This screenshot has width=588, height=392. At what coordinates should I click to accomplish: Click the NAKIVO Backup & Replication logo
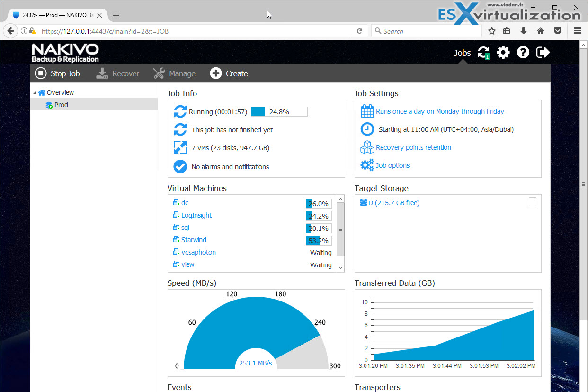pyautogui.click(x=65, y=53)
